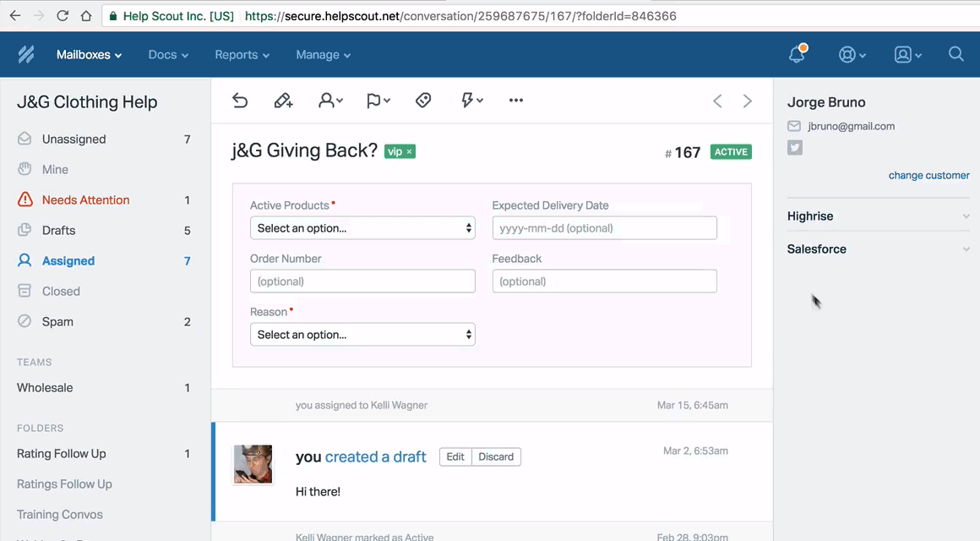Click the undo arrow icon in conversation toolbar
Image resolution: width=980 pixels, height=541 pixels.
pyautogui.click(x=240, y=101)
